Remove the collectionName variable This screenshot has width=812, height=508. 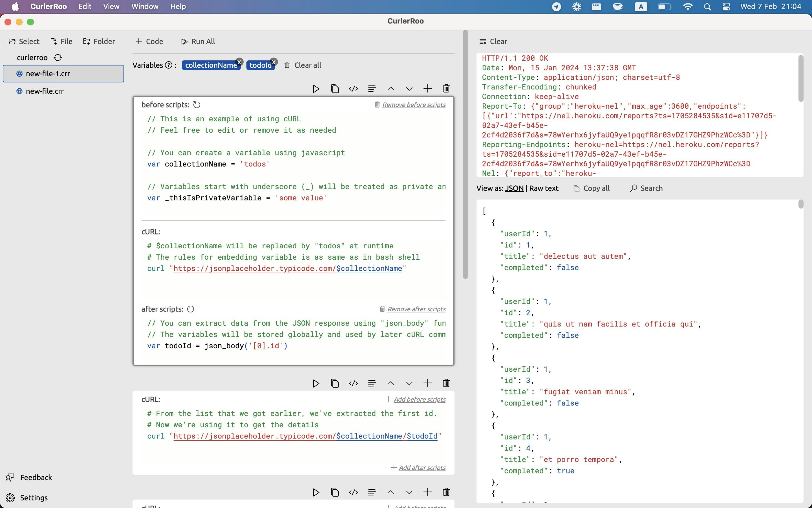(x=239, y=62)
